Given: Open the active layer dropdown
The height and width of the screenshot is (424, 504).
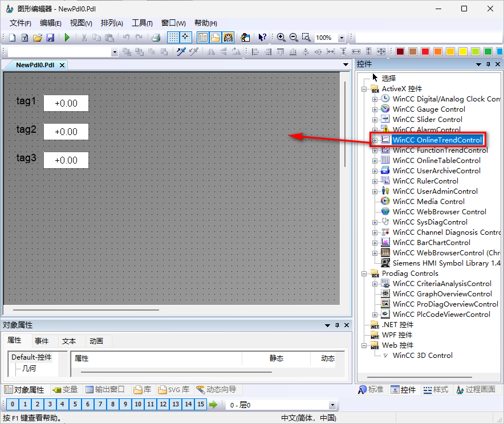Looking at the screenshot, I should pyautogui.click(x=333, y=405).
